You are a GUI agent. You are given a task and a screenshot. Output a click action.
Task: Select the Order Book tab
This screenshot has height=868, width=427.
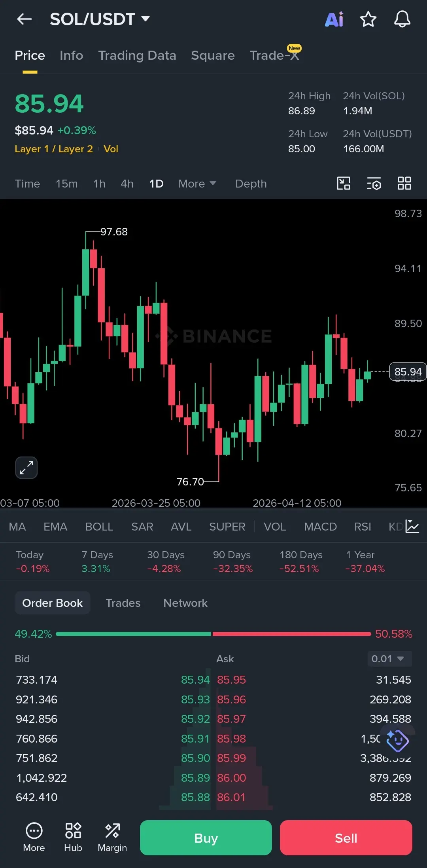click(53, 603)
